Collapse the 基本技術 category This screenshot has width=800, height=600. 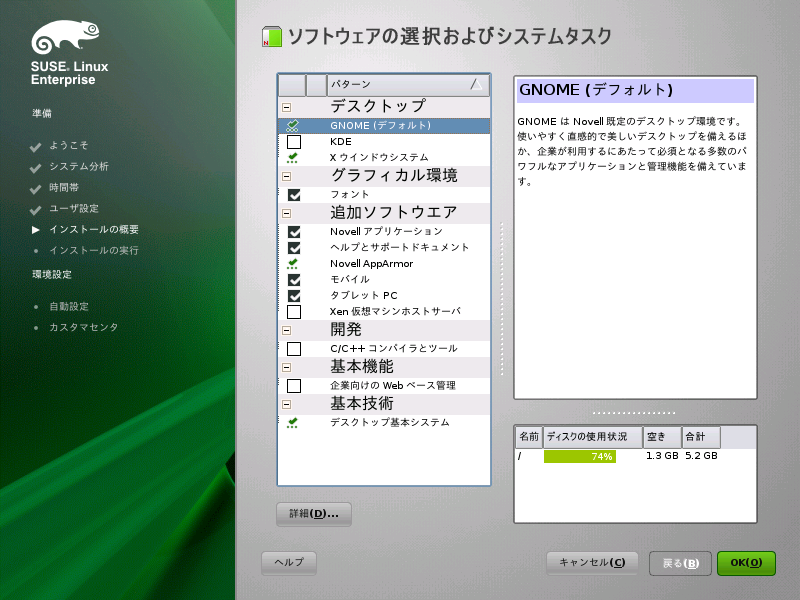click(287, 405)
